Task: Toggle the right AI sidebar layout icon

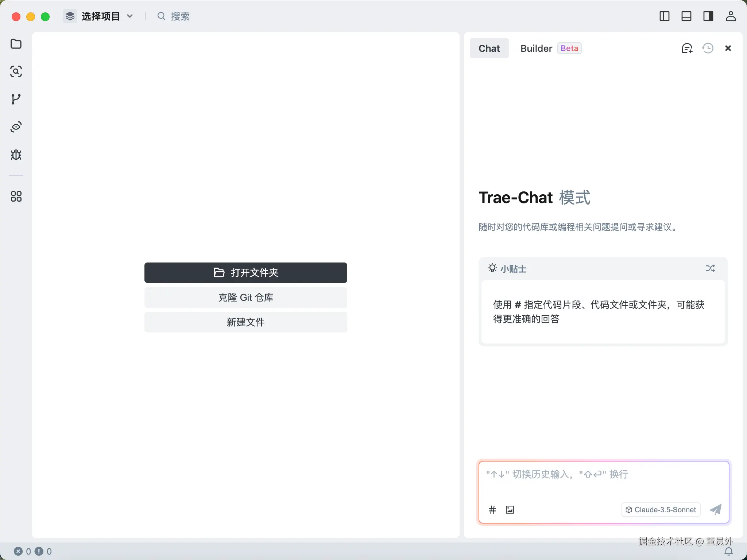Action: coord(708,16)
